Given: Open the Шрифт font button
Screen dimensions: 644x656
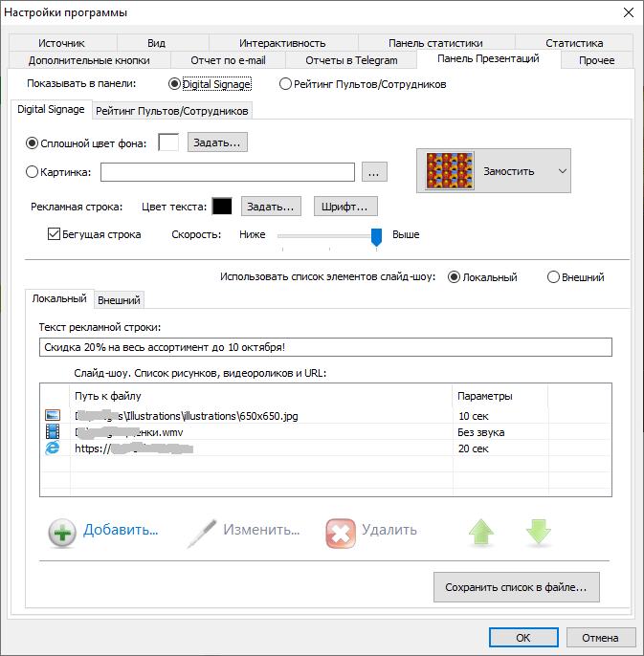Looking at the screenshot, I should [x=346, y=206].
